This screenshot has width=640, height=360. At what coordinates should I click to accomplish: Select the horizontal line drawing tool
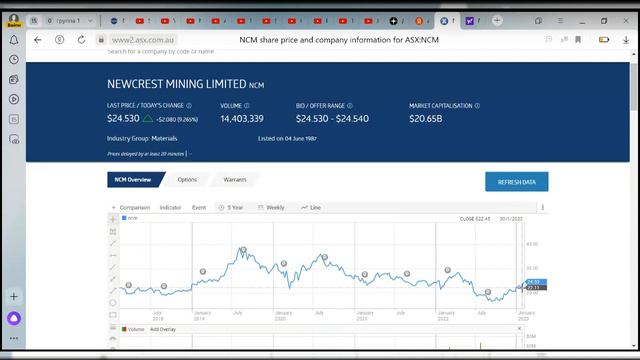click(x=113, y=255)
